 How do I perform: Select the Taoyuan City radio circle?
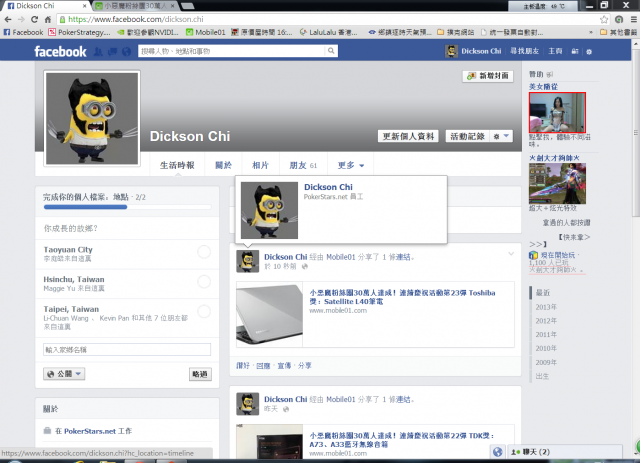click(x=204, y=252)
